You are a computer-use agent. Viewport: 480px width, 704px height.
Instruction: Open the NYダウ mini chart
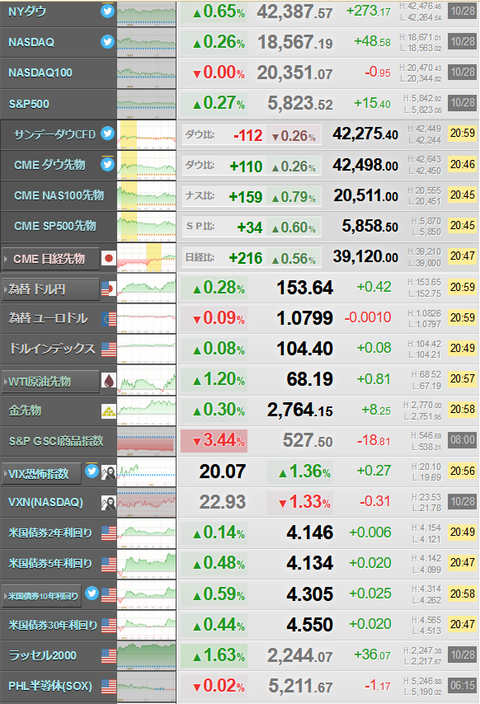146,12
